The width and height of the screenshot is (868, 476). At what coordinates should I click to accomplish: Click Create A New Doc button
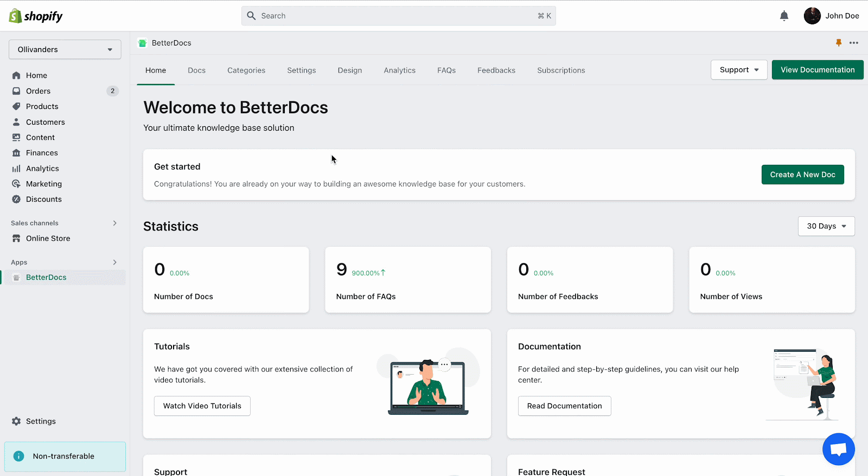click(802, 175)
